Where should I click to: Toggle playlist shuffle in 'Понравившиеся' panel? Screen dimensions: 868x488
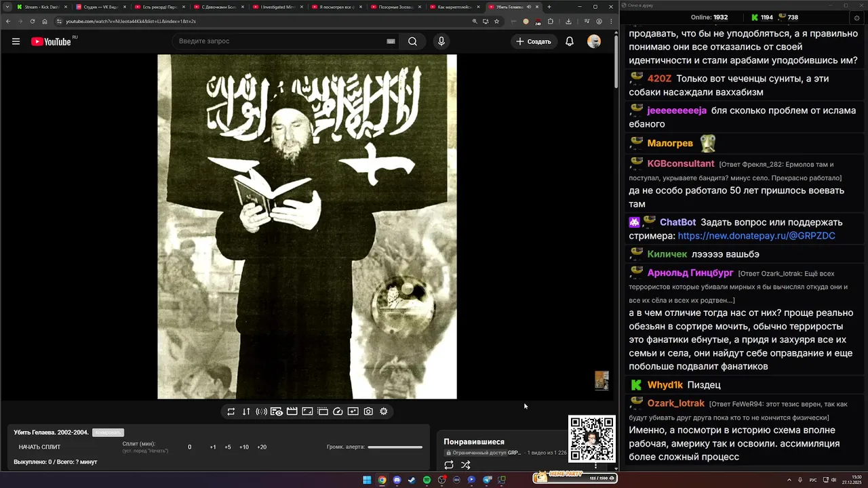466,465
